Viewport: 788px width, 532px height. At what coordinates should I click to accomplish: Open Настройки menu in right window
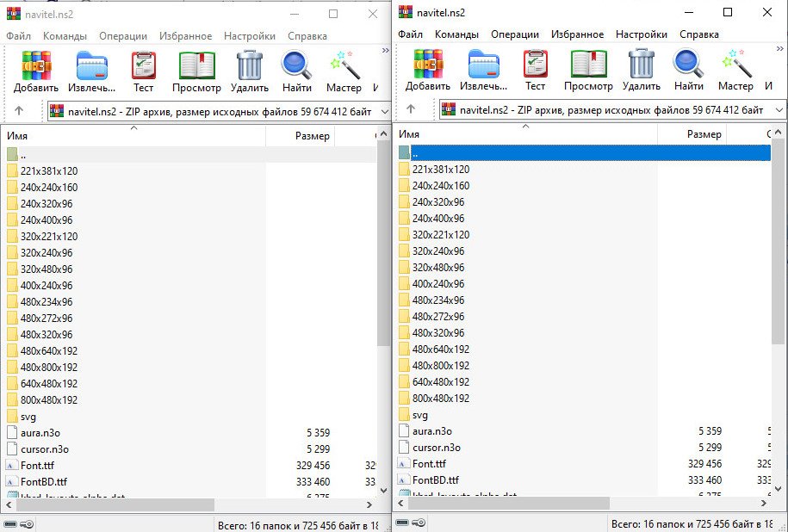pyautogui.click(x=642, y=34)
